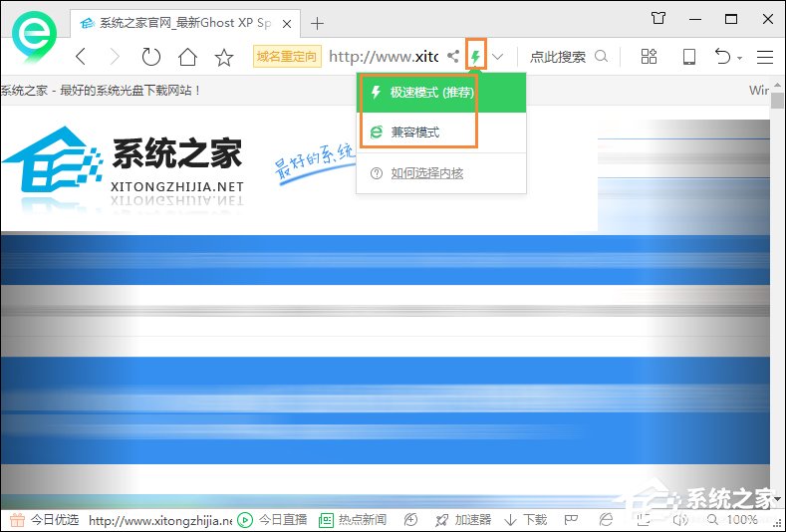This screenshot has height=532, width=786.
Task: Open the skin shirt icon
Action: [x=658, y=18]
